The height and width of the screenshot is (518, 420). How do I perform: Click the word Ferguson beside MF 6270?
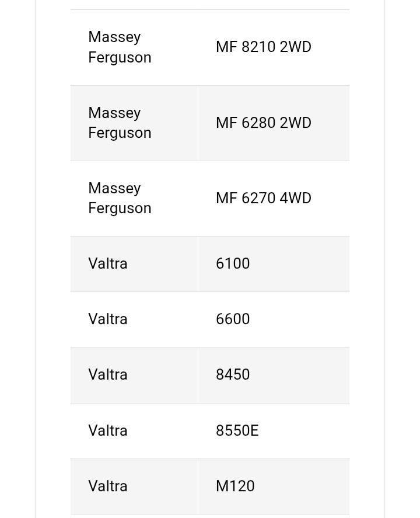[120, 208]
